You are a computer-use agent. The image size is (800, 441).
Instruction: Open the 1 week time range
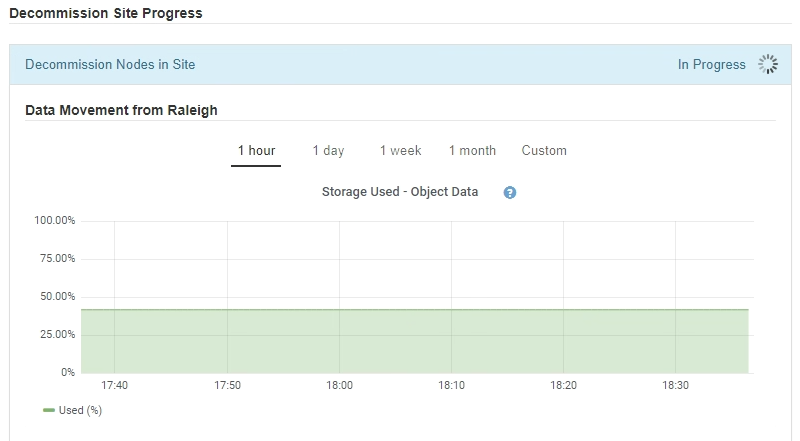[400, 151]
